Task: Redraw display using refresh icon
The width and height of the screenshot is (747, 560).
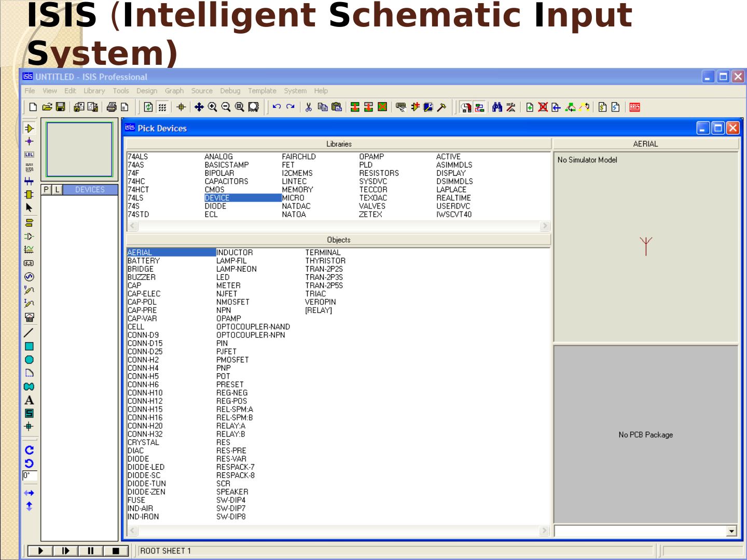Action: (x=148, y=107)
